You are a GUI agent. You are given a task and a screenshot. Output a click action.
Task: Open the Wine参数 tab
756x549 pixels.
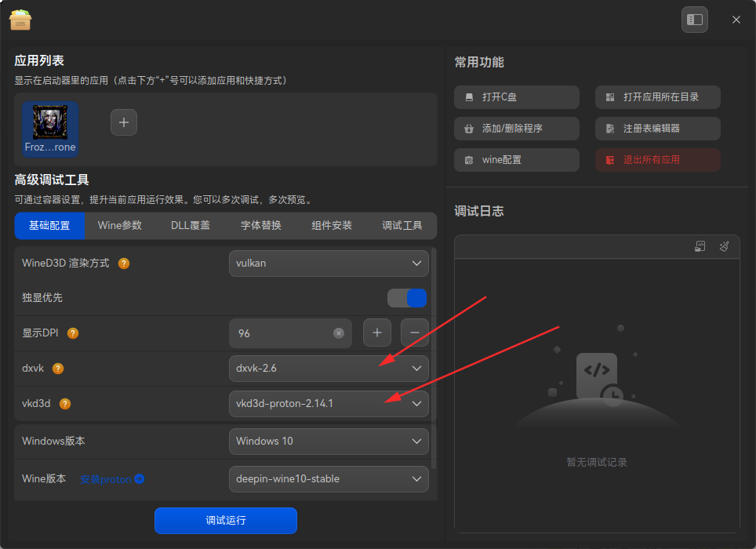tap(119, 226)
